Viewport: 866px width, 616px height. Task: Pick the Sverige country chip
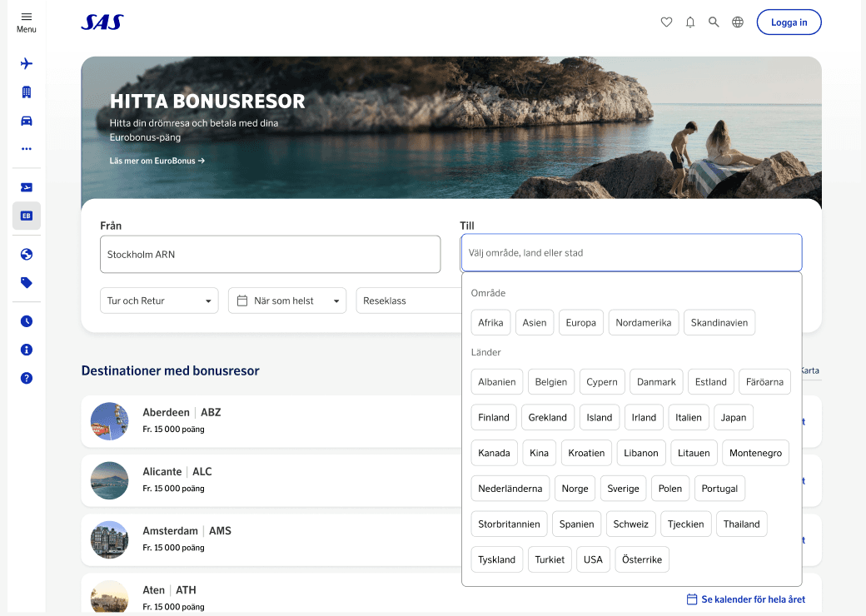[x=623, y=489]
